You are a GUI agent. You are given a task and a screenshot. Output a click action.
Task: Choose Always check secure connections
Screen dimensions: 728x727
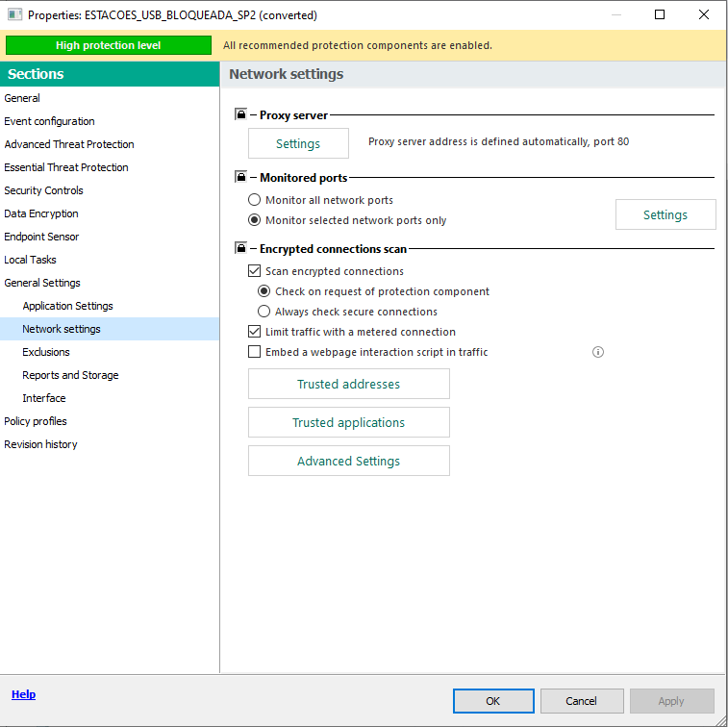tap(264, 312)
